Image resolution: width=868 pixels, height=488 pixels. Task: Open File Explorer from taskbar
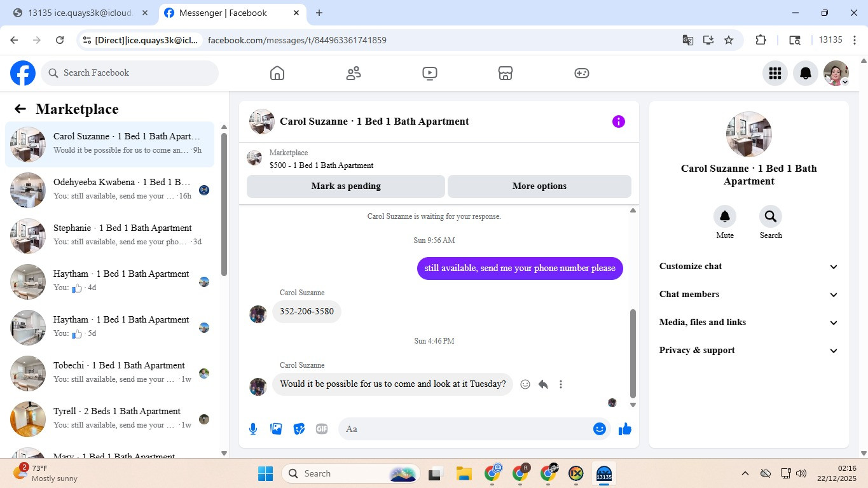[x=464, y=473]
